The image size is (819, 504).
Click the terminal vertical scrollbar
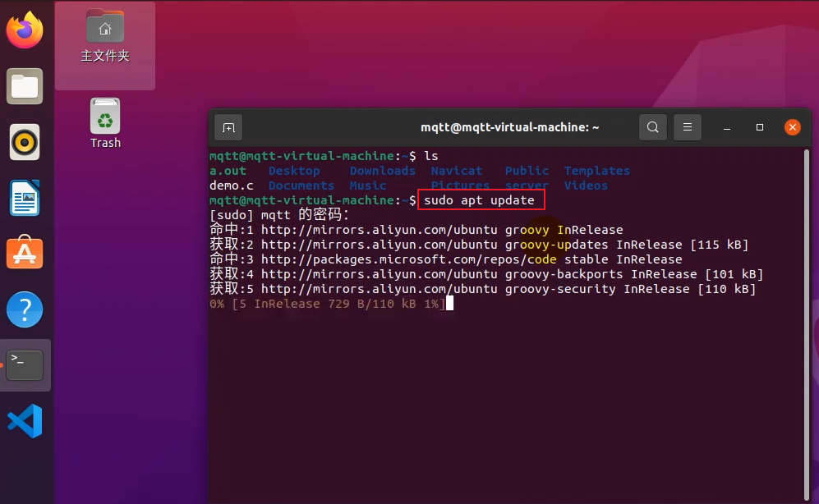807,323
